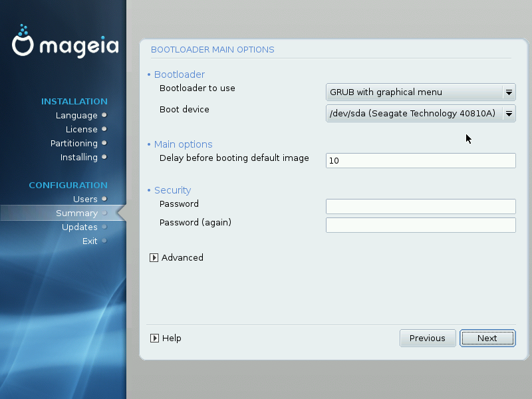Select the License installation step
The height and width of the screenshot is (399, 532).
click(81, 129)
